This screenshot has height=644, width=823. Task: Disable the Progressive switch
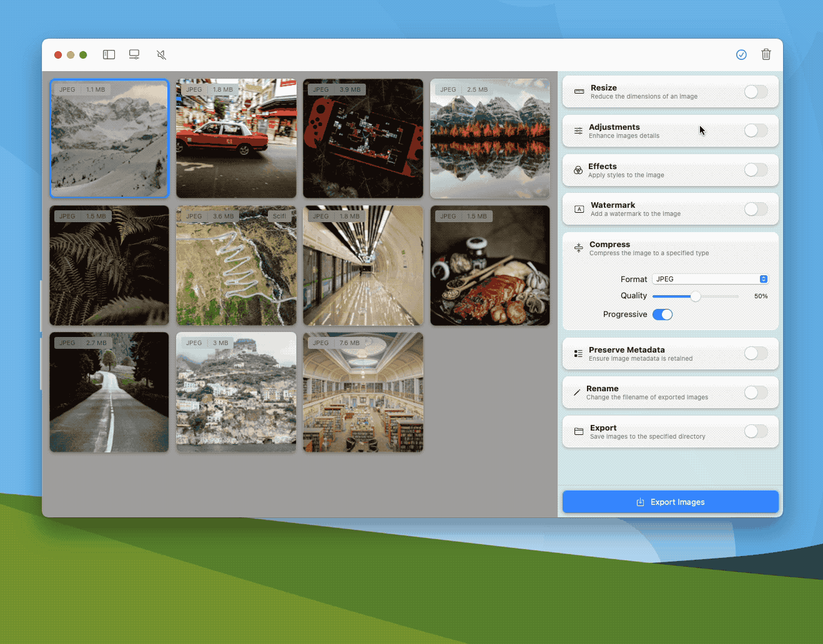(x=663, y=315)
